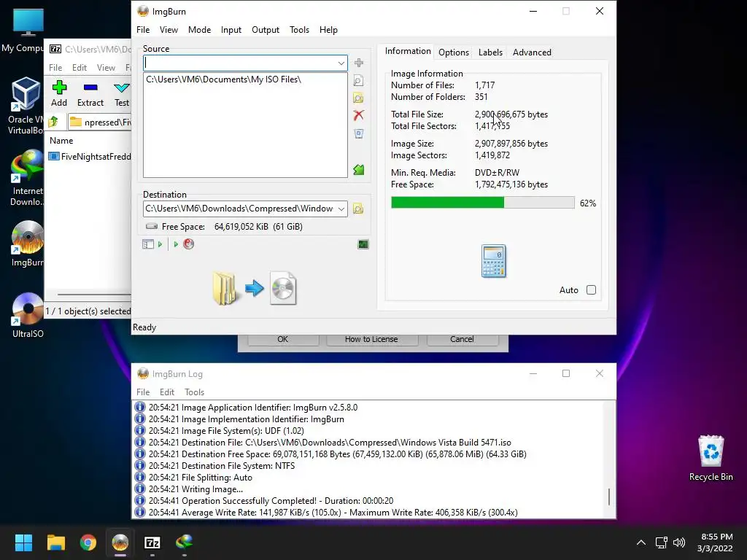
Task: Click the Average Write Rate log line
Action: pos(326,513)
